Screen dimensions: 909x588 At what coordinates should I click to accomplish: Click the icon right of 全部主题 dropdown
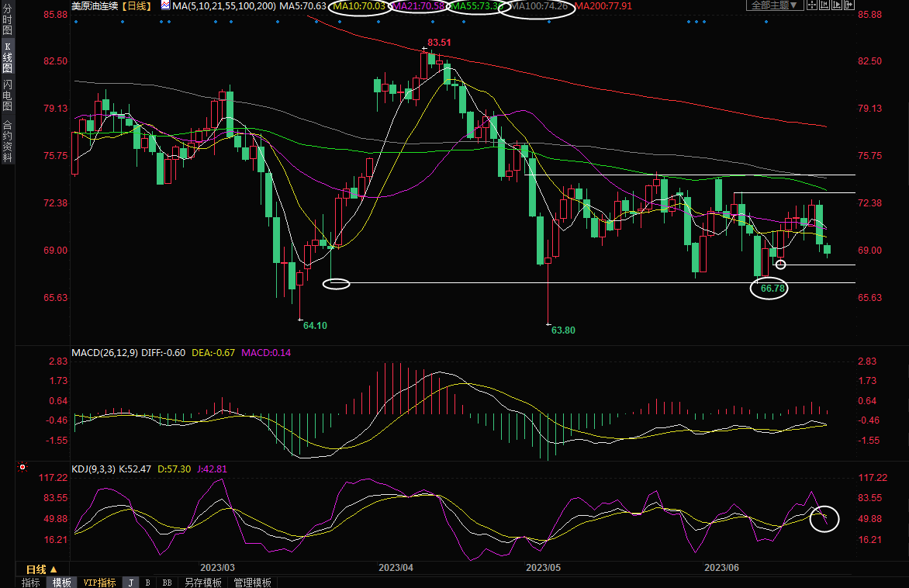click(x=813, y=5)
